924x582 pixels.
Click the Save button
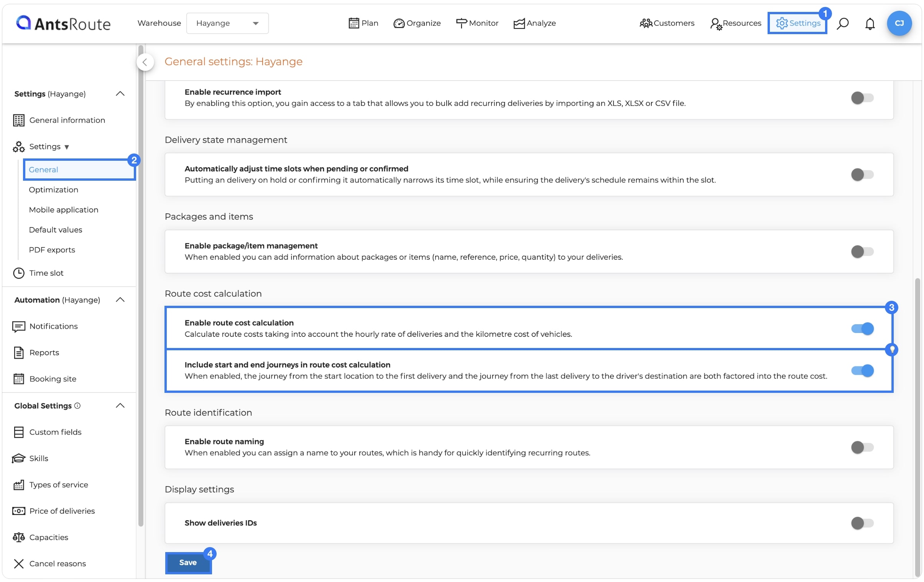click(x=188, y=562)
